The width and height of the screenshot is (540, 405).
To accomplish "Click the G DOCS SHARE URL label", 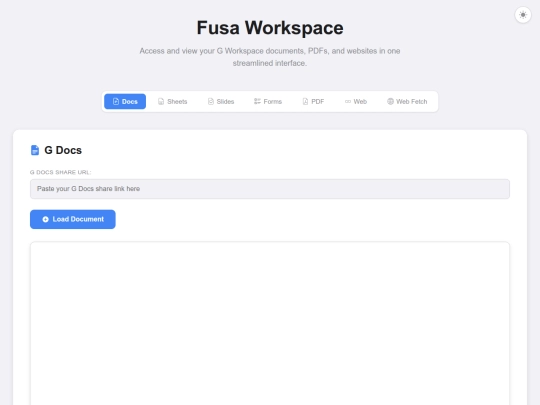I will tap(61, 172).
